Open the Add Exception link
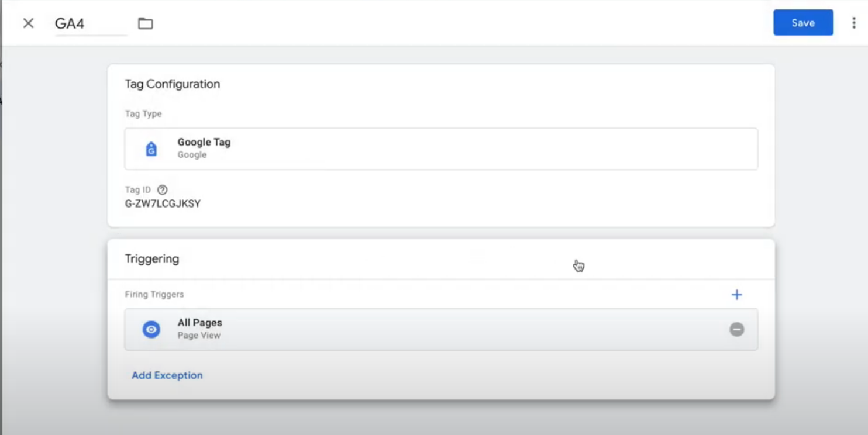 point(167,375)
